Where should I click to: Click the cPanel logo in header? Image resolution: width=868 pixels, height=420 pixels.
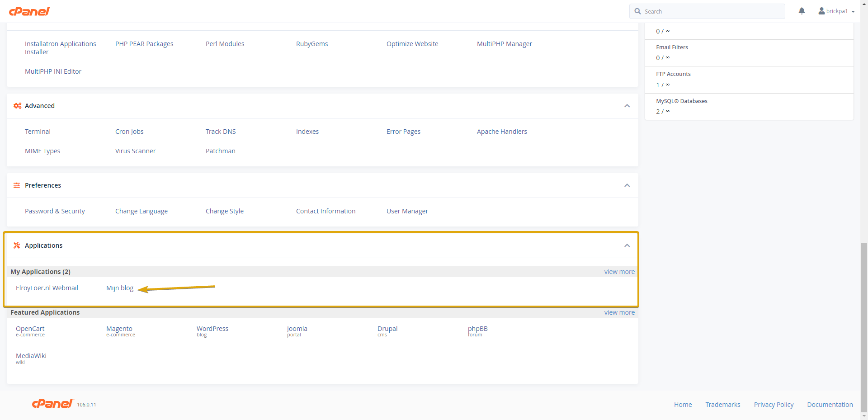pyautogui.click(x=29, y=11)
